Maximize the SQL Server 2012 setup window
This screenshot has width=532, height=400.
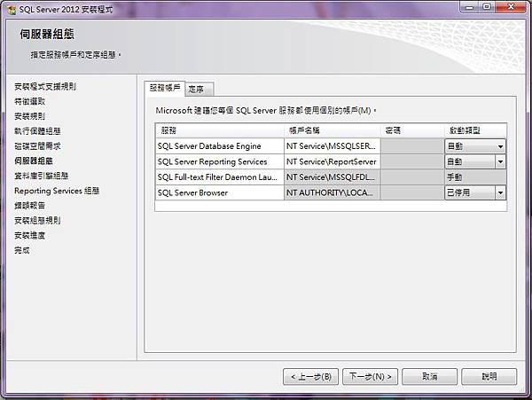[487, 7]
